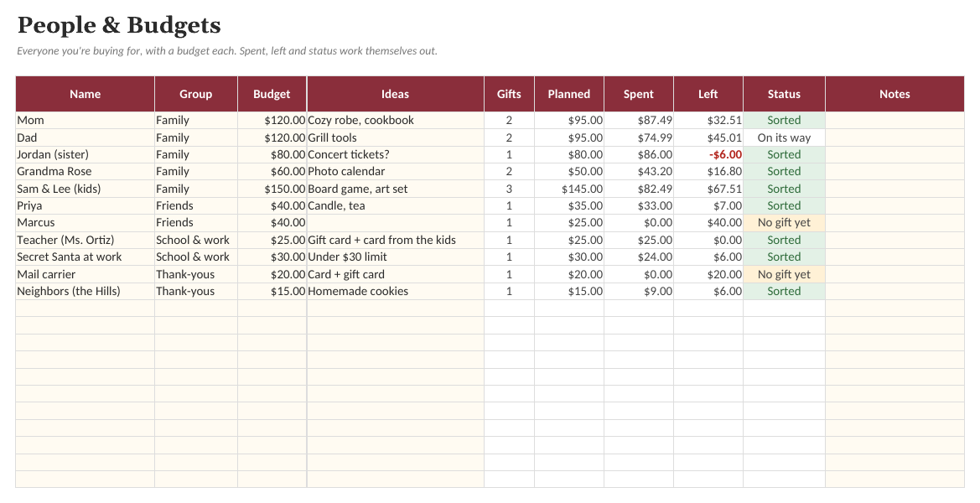Click the Cozy robe, cookbook idea
The image size is (980, 503).
point(395,121)
